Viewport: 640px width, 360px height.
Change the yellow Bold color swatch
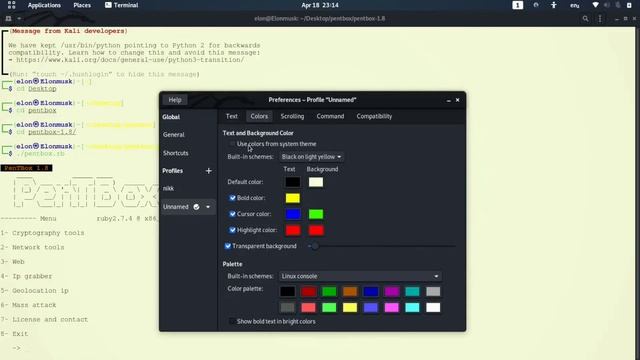293,198
